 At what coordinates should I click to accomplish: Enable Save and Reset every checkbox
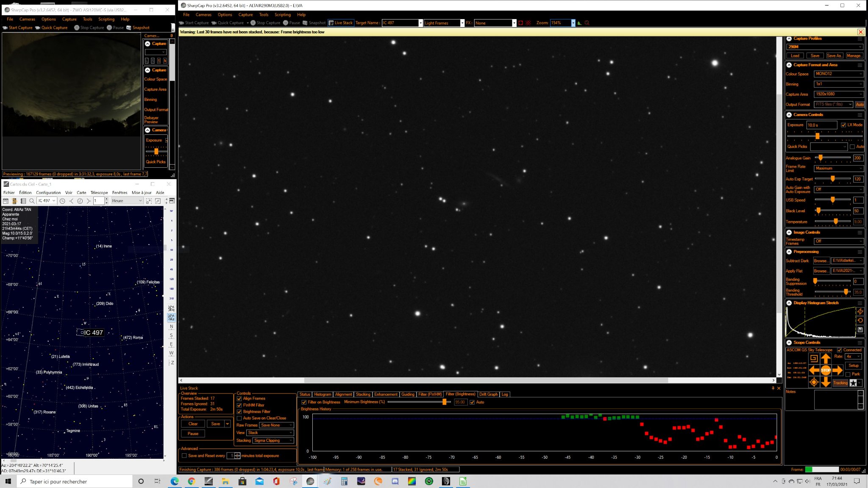[184, 456]
